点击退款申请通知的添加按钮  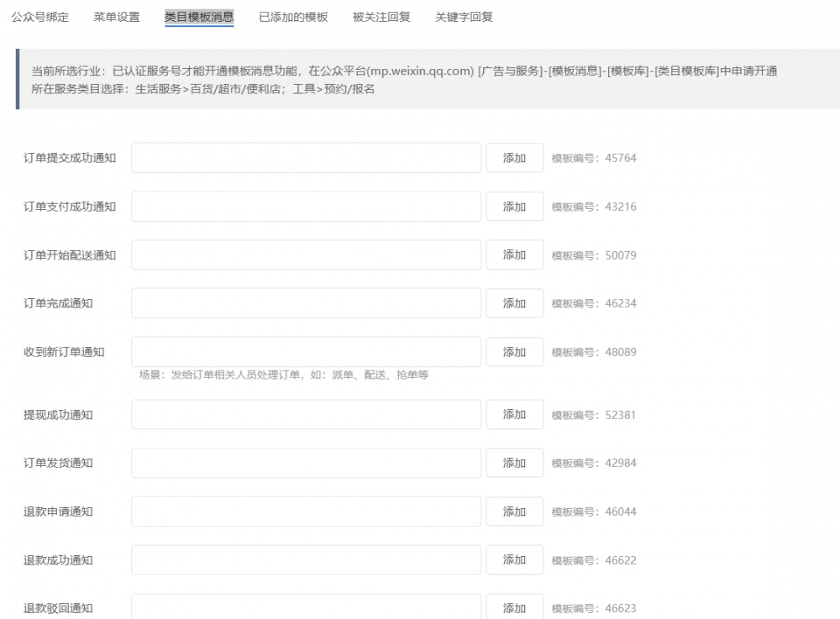[514, 511]
